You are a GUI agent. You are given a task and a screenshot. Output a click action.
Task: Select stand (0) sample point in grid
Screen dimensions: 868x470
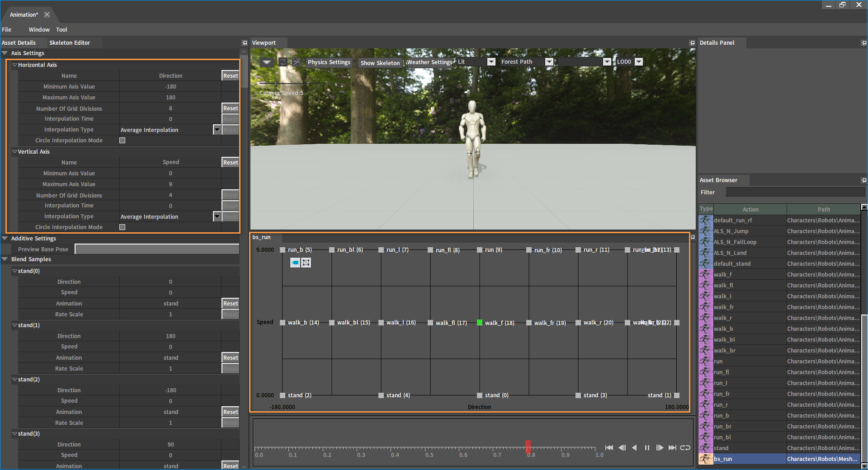click(x=480, y=395)
